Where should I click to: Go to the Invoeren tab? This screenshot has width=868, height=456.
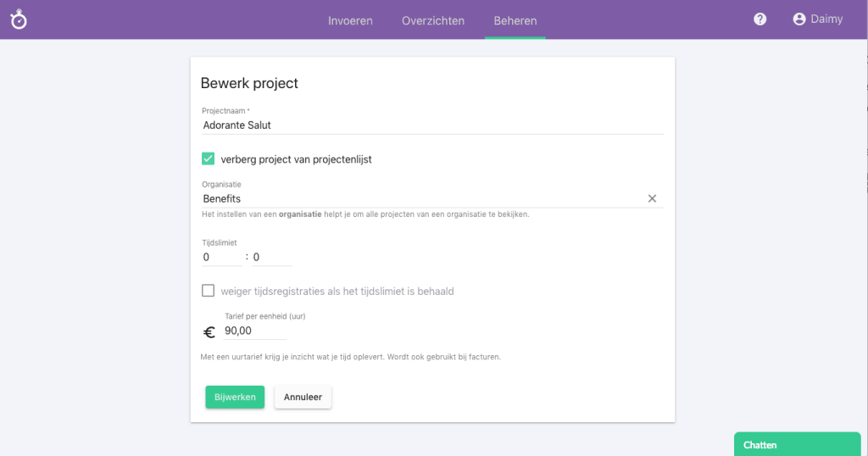tap(350, 20)
